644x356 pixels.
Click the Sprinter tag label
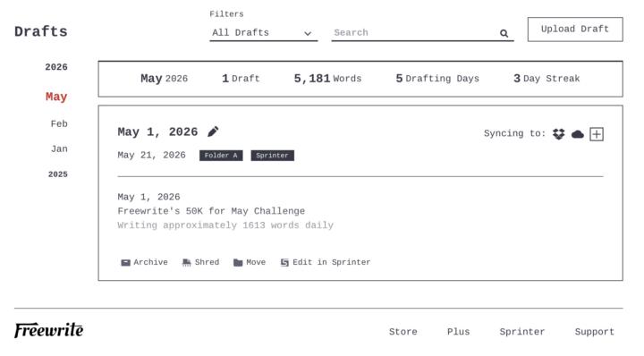point(272,156)
